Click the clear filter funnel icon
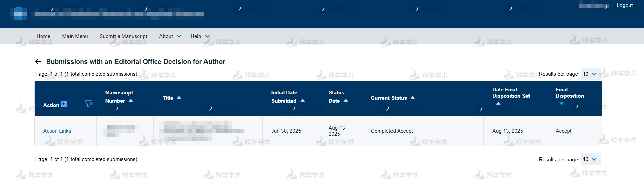The width and height of the screenshot is (644, 189). (x=89, y=104)
